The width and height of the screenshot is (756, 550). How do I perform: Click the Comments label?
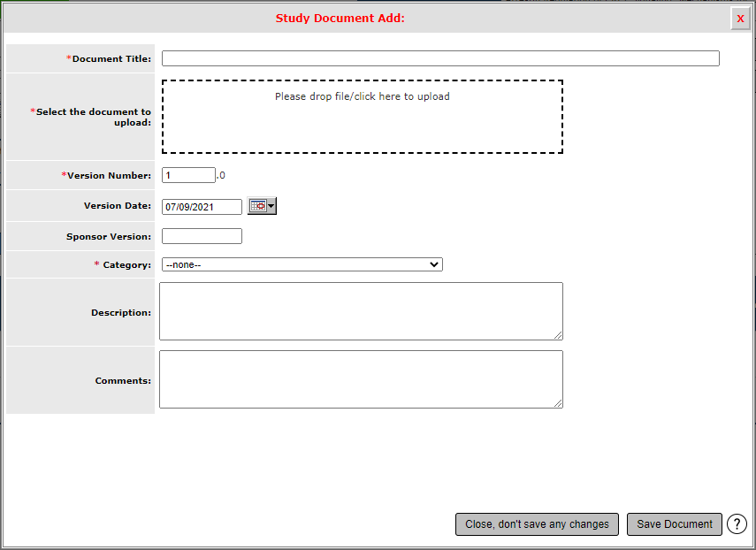pyautogui.click(x=123, y=381)
